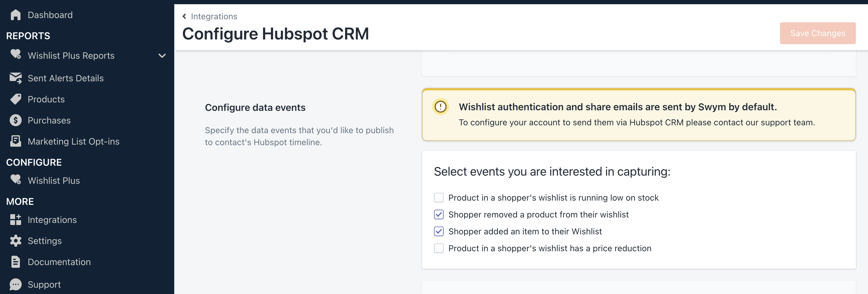
Task: Click the Sent Alerts Details envelope icon
Action: [15, 78]
